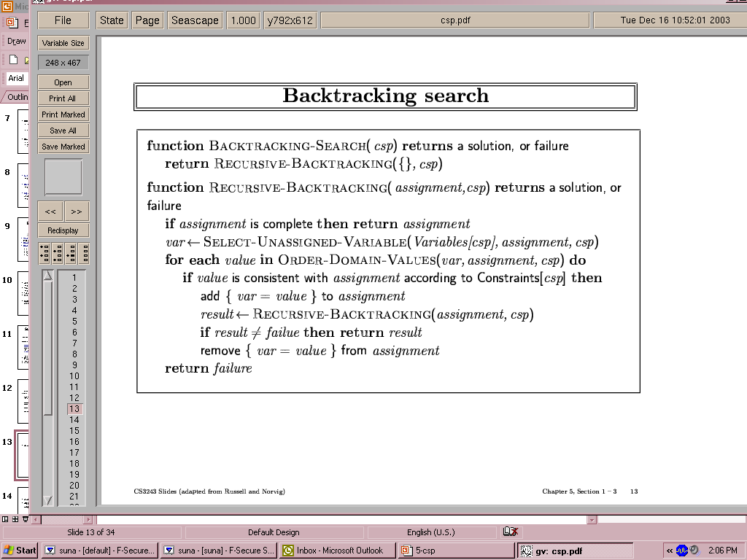
Task: Click the blue waveform icon in system tray
Action: (681, 551)
